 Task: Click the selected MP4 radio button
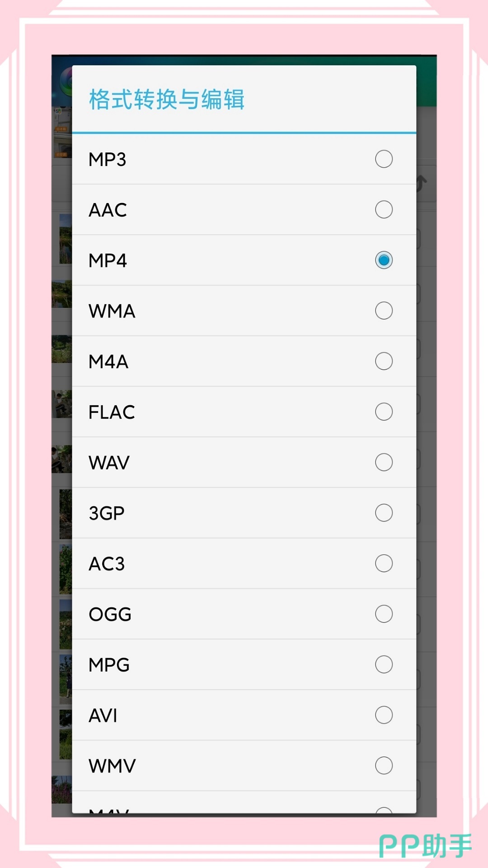click(x=384, y=260)
